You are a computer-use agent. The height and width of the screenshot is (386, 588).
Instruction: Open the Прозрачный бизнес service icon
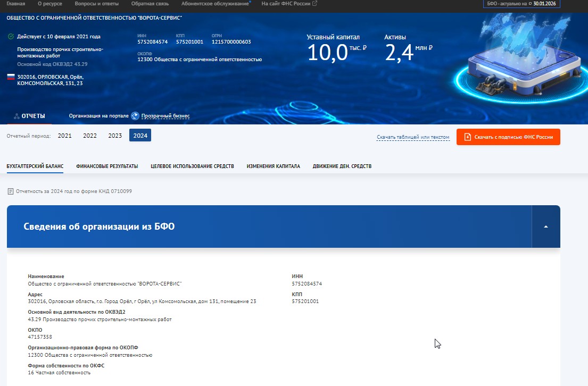click(135, 115)
